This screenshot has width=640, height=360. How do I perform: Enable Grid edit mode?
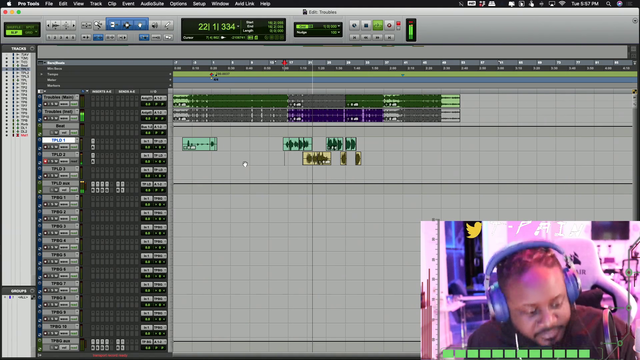[x=29, y=32]
